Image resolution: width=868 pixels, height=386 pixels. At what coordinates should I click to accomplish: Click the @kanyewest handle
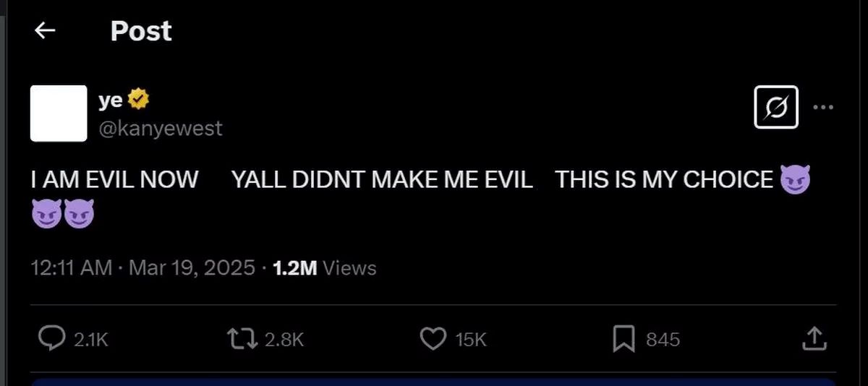(160, 128)
